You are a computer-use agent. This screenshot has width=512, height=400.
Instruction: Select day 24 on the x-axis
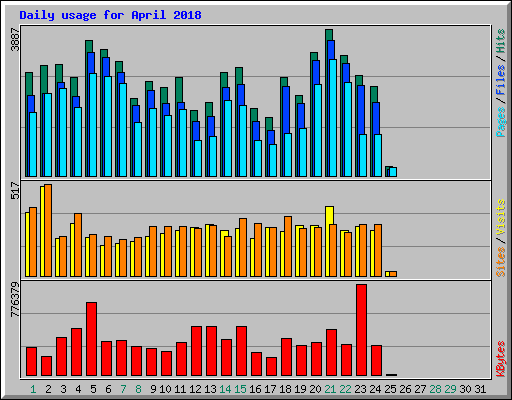click(375, 389)
